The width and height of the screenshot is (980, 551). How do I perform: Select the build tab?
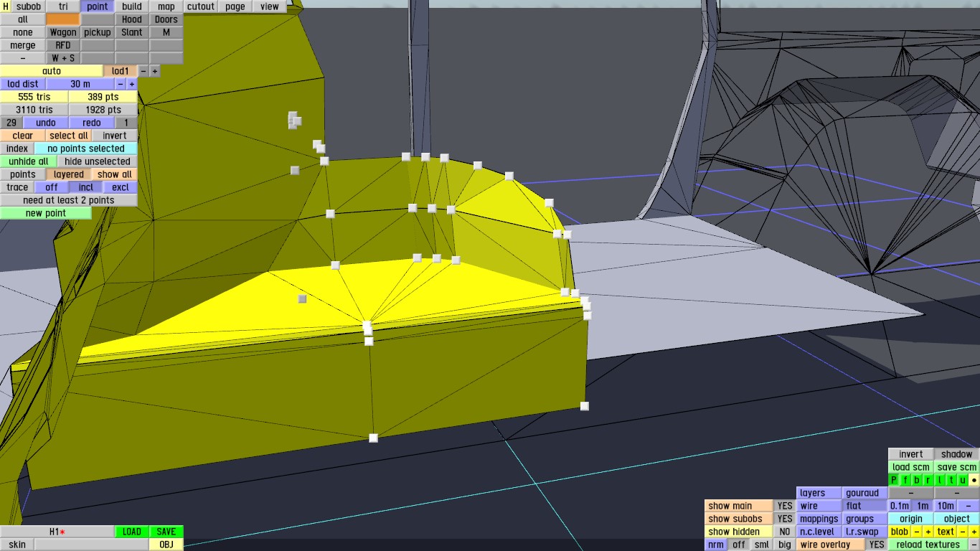coord(132,6)
